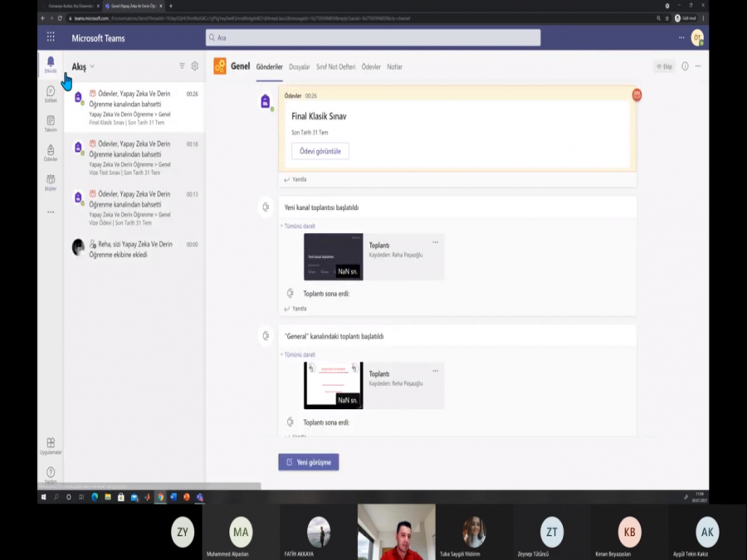Open the 00:13 Vize Ödevi notification
This screenshot has height=560, width=747.
point(134,207)
